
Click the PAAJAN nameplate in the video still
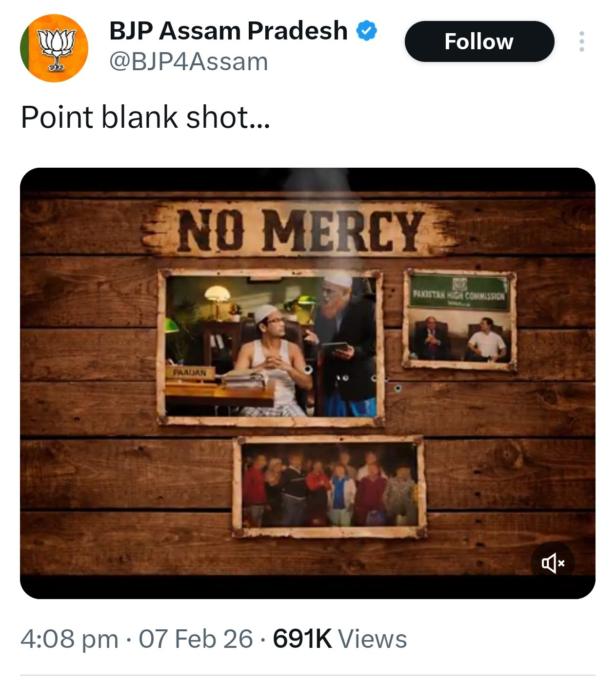[x=190, y=371]
